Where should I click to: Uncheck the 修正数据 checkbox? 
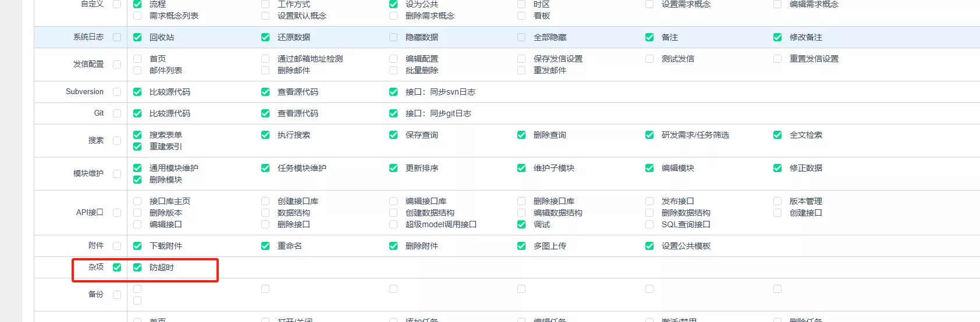(x=777, y=168)
